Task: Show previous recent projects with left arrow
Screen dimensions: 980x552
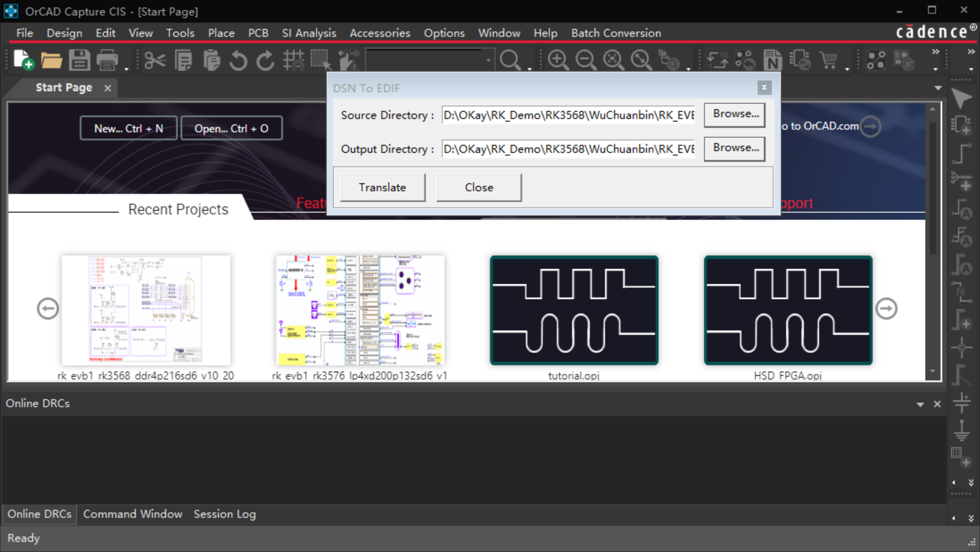Action: (48, 309)
